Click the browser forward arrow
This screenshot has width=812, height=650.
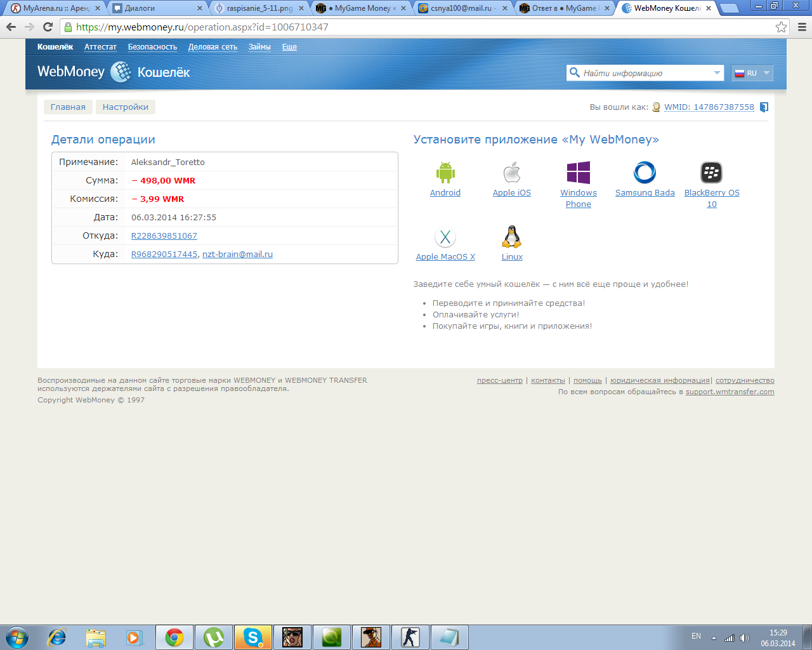point(29,27)
